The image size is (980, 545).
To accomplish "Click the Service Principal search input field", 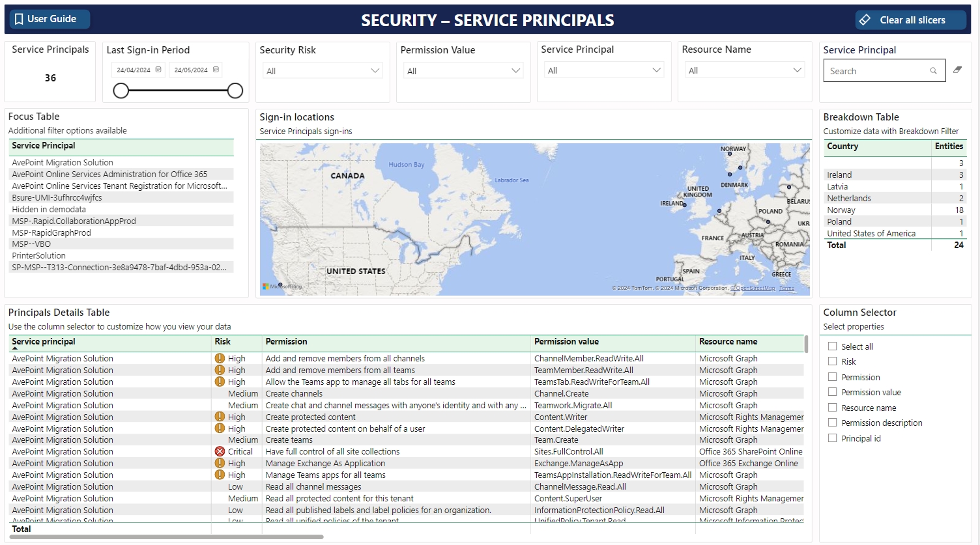I will (876, 71).
